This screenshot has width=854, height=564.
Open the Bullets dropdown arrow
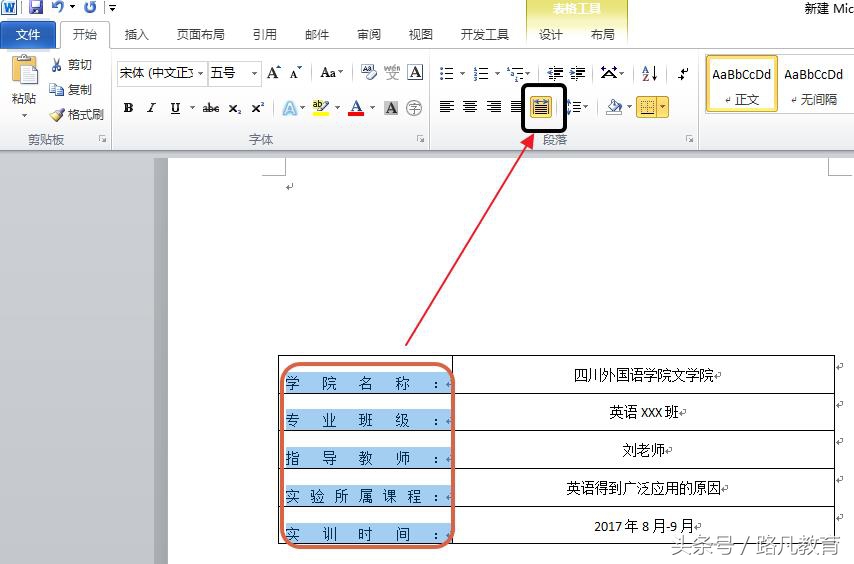[x=462, y=73]
